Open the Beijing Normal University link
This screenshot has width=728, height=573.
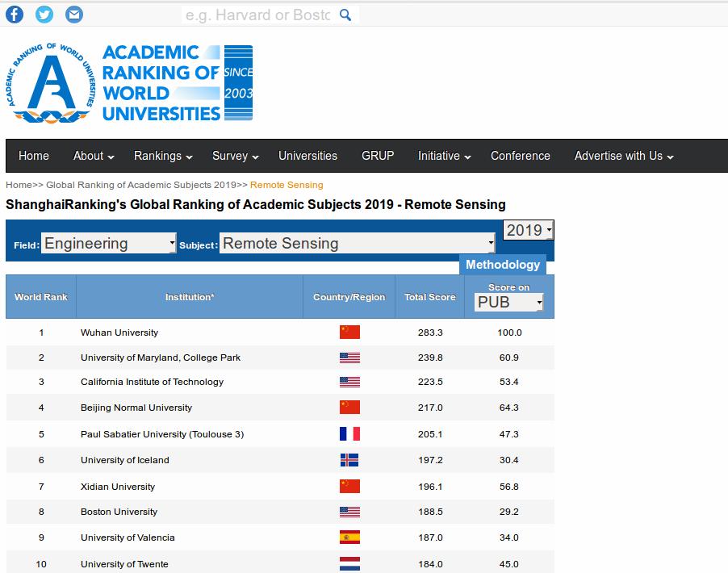(x=136, y=408)
